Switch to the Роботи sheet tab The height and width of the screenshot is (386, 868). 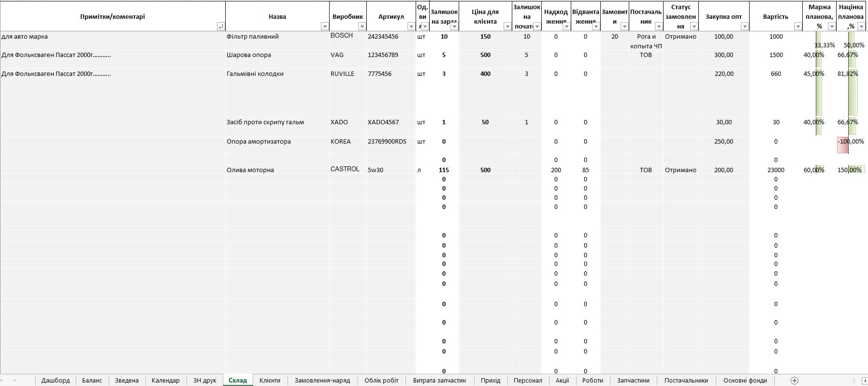tap(593, 381)
